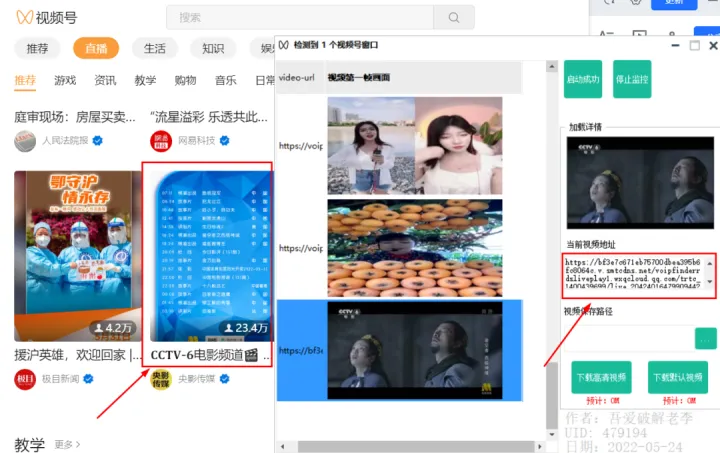The width and height of the screenshot is (720, 453).
Task: Click the video list vertical scrollbar thumb
Action: point(551,395)
